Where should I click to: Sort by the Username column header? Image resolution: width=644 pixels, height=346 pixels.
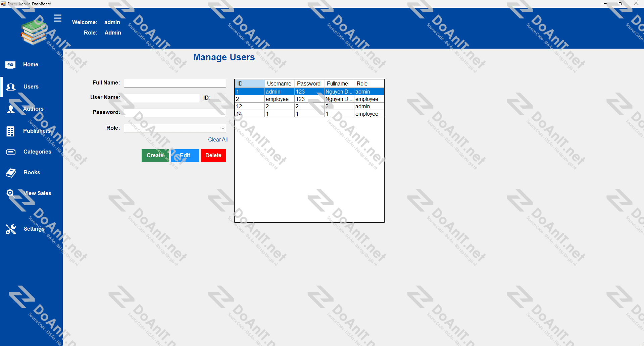(x=279, y=83)
